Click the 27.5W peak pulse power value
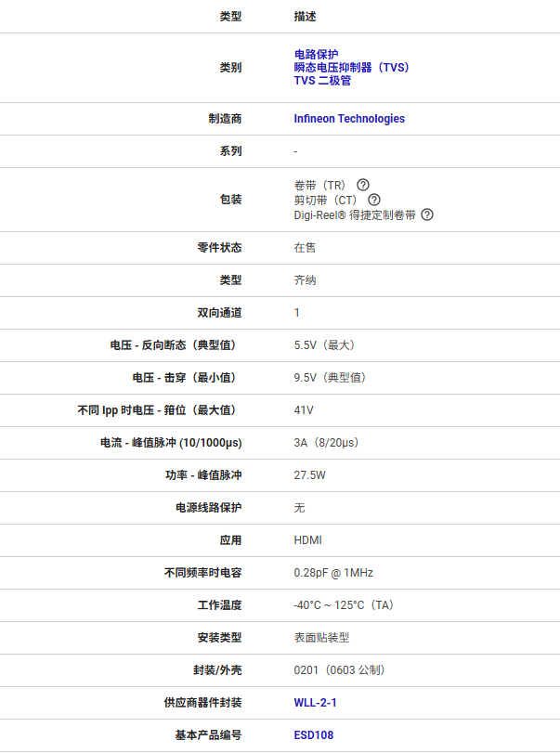 pyautogui.click(x=309, y=475)
